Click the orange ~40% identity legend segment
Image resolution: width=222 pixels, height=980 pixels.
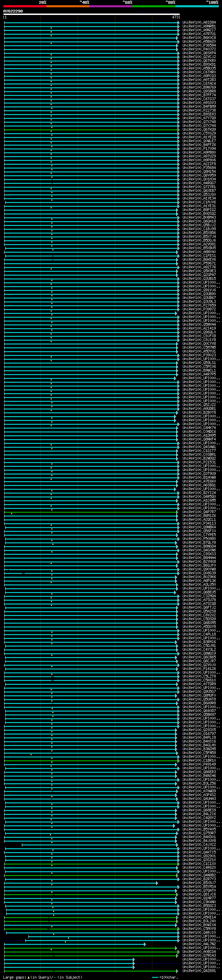[x=68, y=6]
